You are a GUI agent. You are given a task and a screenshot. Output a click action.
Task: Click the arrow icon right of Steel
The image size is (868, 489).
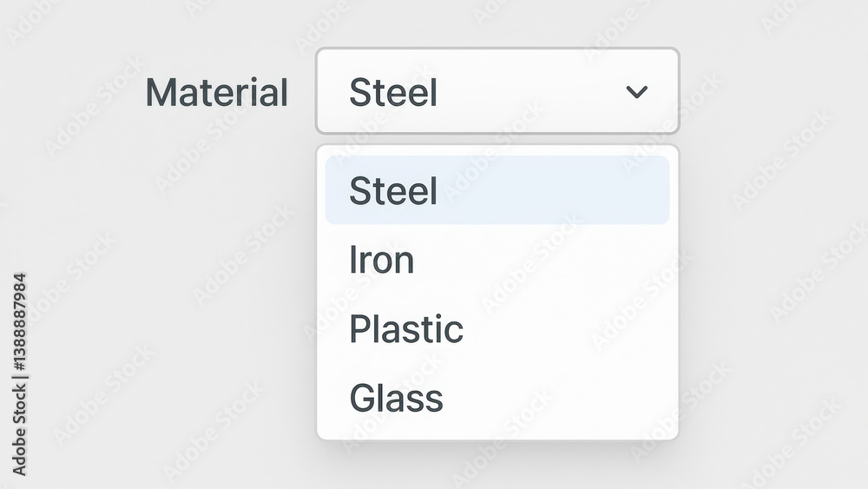pos(636,91)
